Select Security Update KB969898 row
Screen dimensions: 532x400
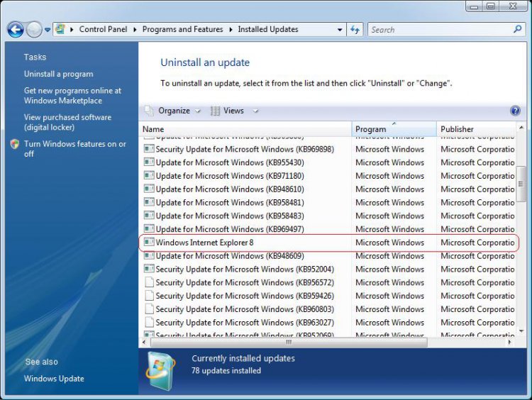328,149
